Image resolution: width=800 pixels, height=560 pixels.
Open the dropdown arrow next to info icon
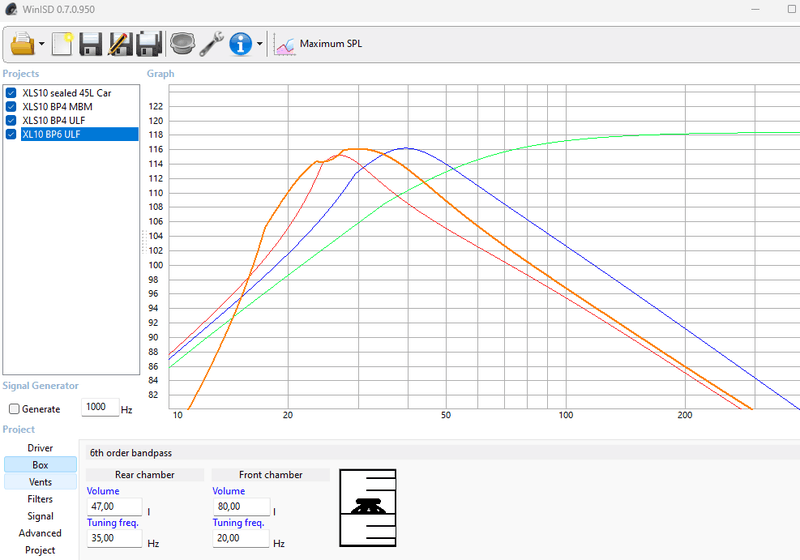coord(259,45)
